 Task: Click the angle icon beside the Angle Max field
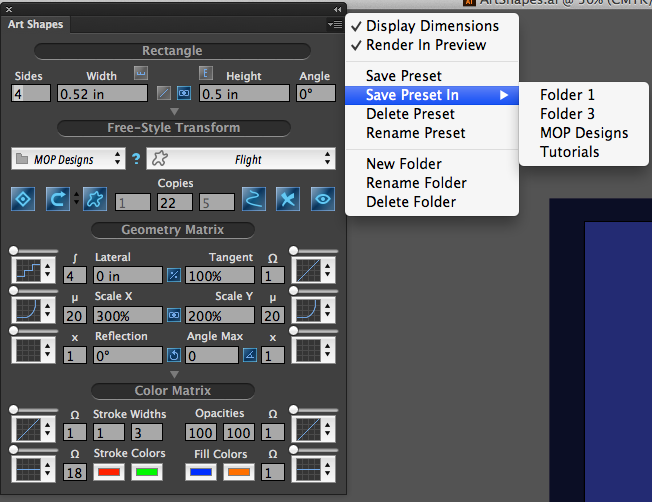pyautogui.click(x=249, y=355)
